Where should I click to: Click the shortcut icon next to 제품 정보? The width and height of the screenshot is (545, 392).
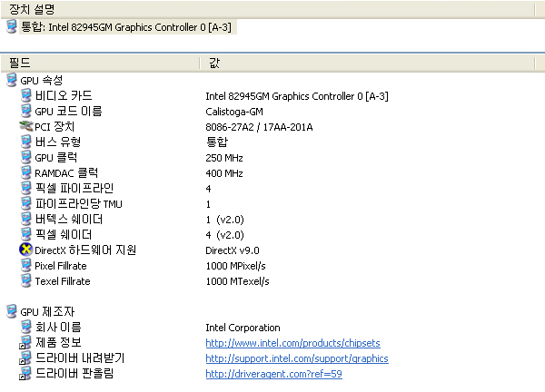pyautogui.click(x=25, y=342)
